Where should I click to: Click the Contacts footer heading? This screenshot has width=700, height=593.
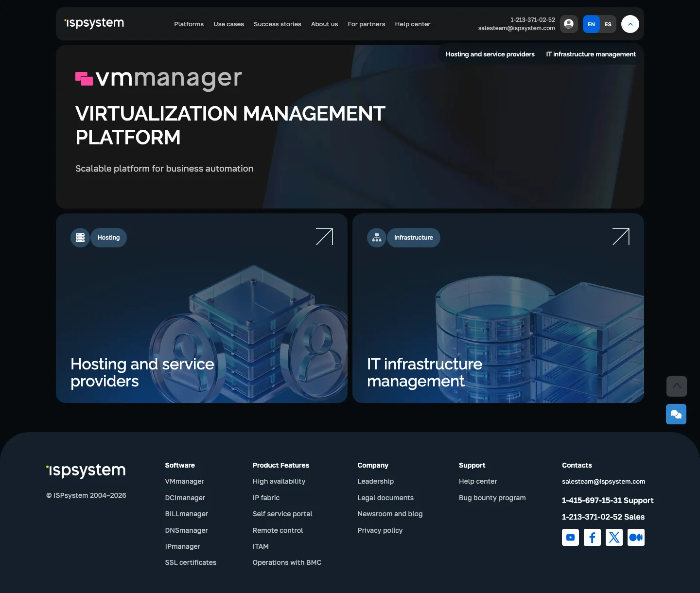coord(577,465)
